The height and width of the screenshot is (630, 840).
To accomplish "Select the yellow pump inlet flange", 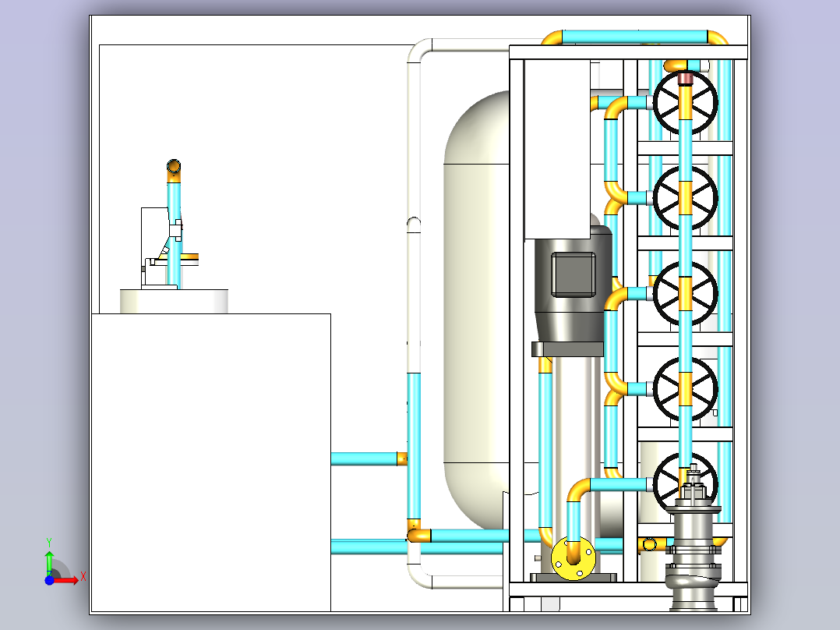I will 574,559.
